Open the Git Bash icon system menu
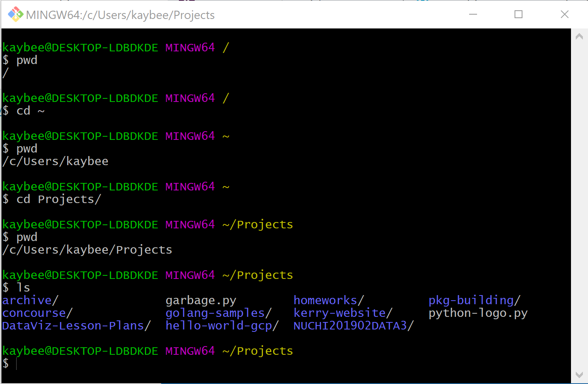Screen dimensions: 588x384 15,15
